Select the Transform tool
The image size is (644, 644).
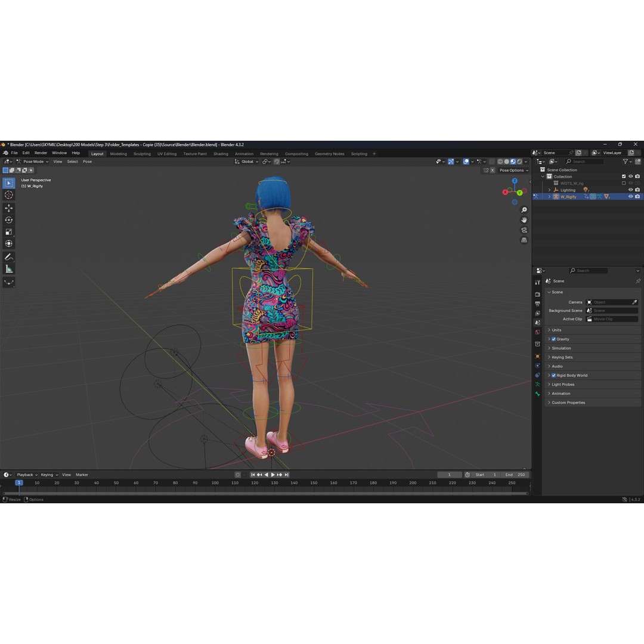pyautogui.click(x=8, y=243)
